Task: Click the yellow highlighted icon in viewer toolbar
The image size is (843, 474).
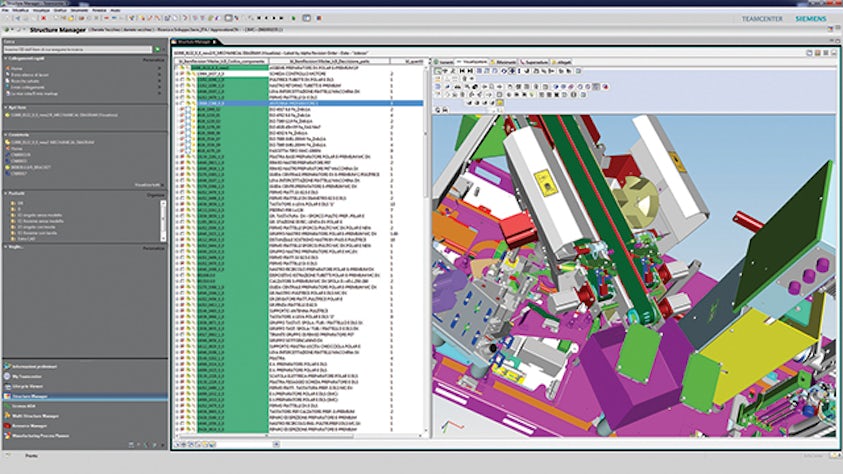Action: (499, 103)
